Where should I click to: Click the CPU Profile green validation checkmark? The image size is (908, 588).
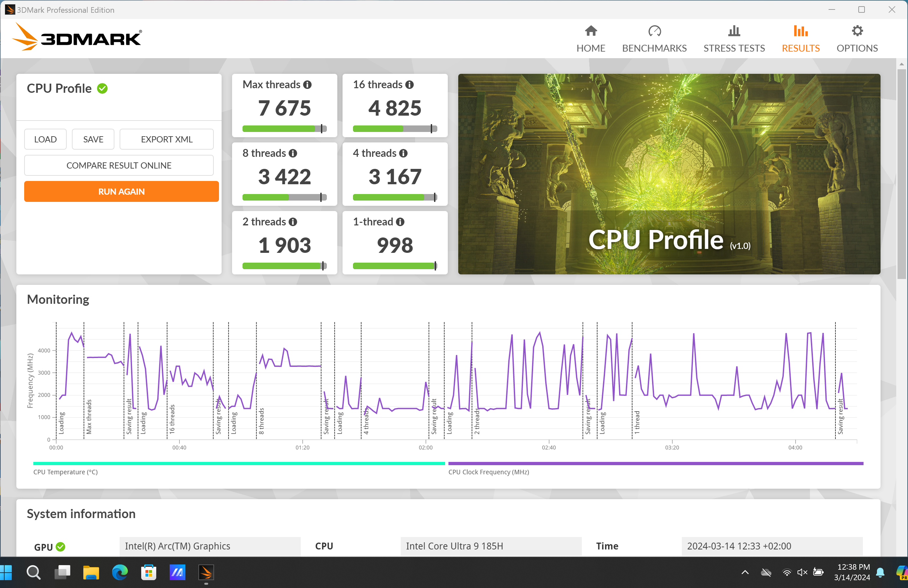tap(102, 89)
